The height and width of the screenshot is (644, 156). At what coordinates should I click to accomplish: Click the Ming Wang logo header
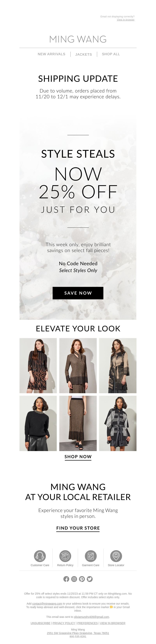(78, 39)
